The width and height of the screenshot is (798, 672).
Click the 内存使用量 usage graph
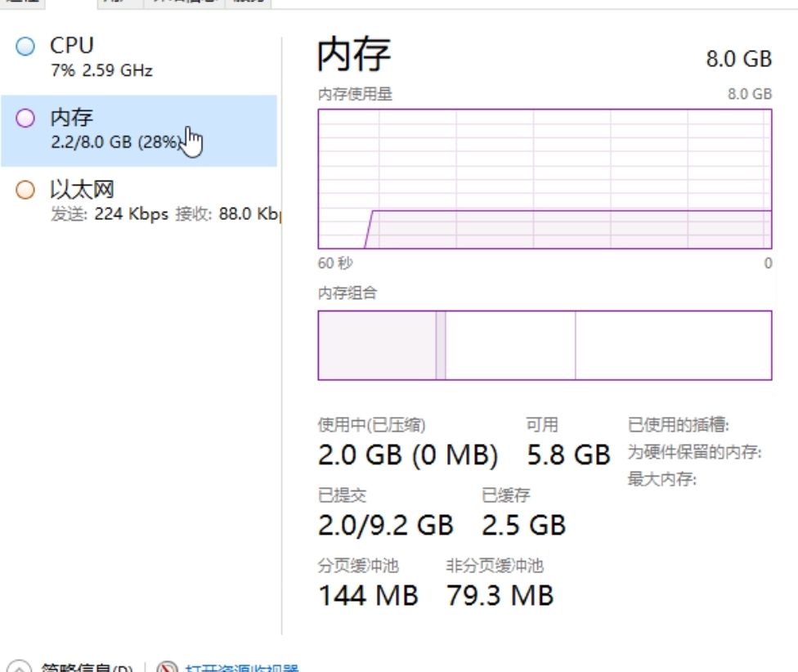pos(545,178)
